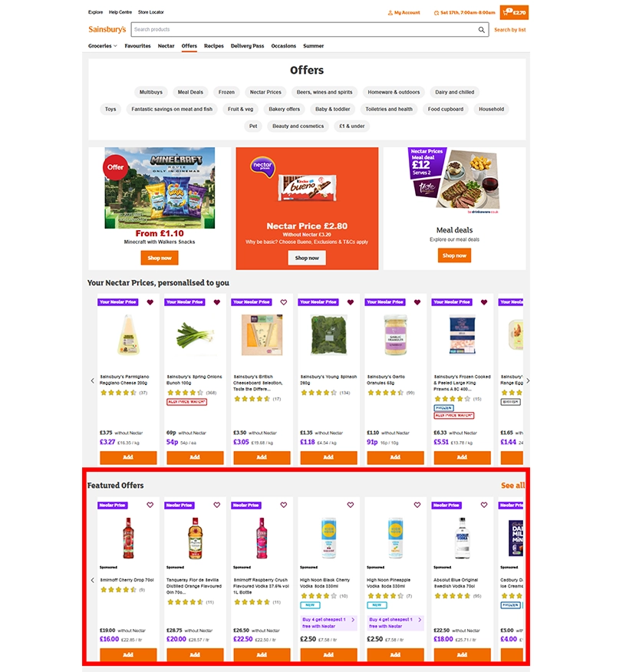Favourite the Sainsbury's British Cheeseboard Selection

tap(284, 302)
